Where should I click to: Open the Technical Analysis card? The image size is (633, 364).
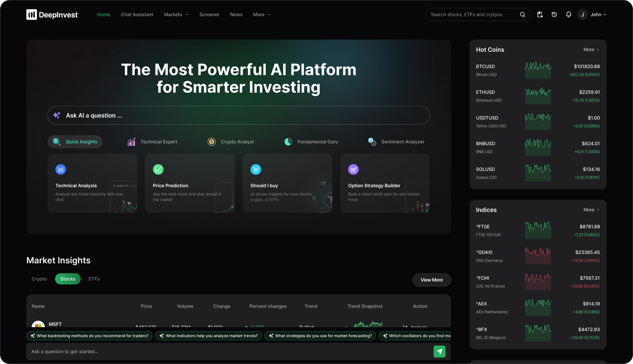point(92,183)
